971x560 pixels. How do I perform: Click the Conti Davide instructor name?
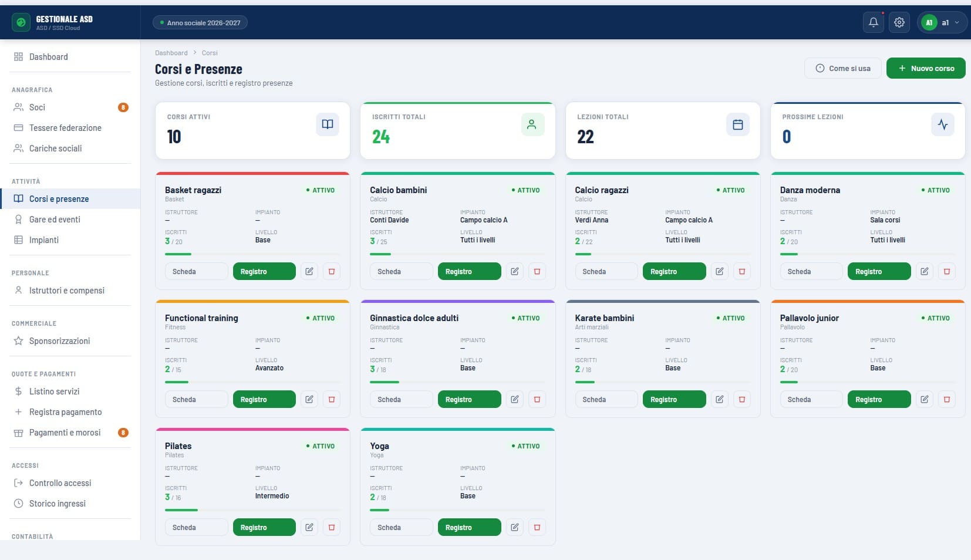pyautogui.click(x=389, y=220)
